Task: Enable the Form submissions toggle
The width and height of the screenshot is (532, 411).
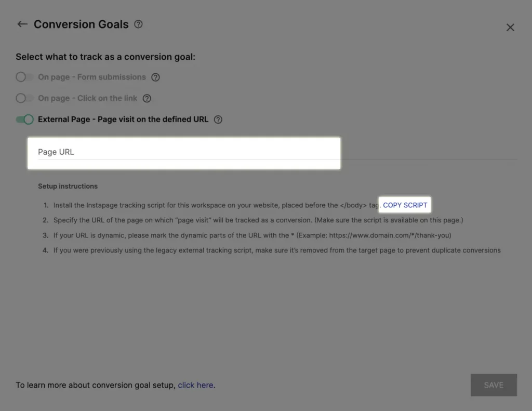Action: pyautogui.click(x=25, y=77)
